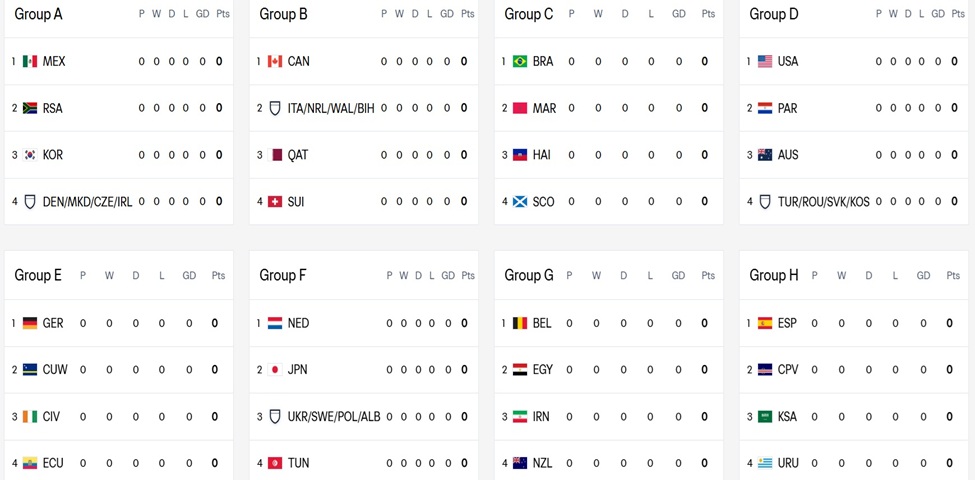Click the placeholder shield beside UKR/SWE/POL/ALB

[x=275, y=417]
